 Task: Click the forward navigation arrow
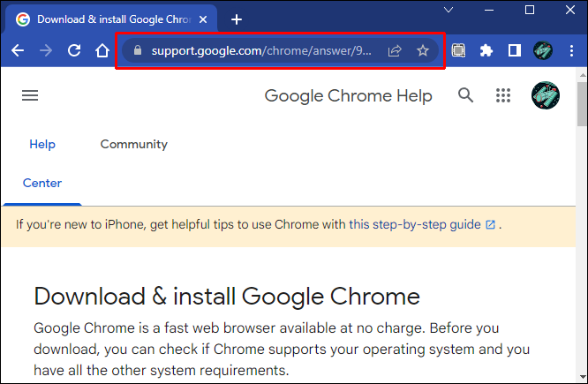tap(46, 50)
